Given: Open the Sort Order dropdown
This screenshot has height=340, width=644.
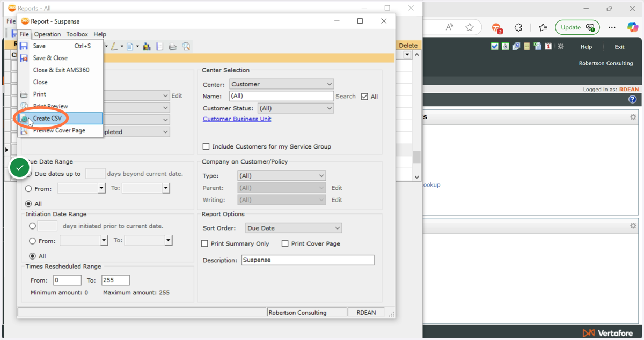Looking at the screenshot, I should pos(294,228).
